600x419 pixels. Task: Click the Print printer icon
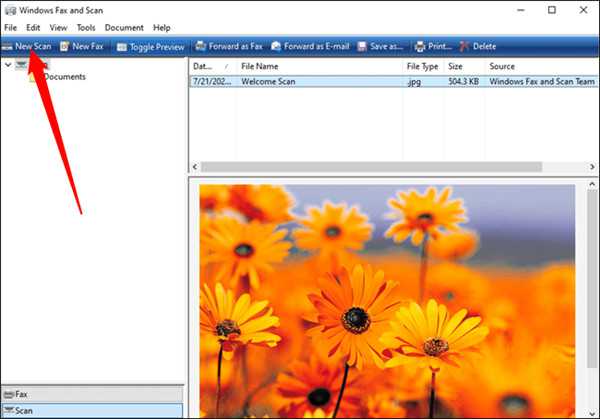click(420, 47)
